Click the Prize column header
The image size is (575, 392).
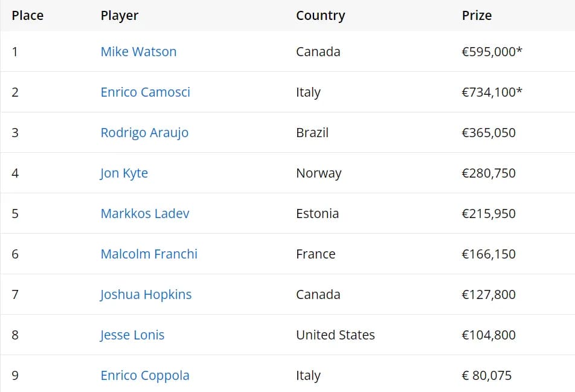pyautogui.click(x=477, y=15)
